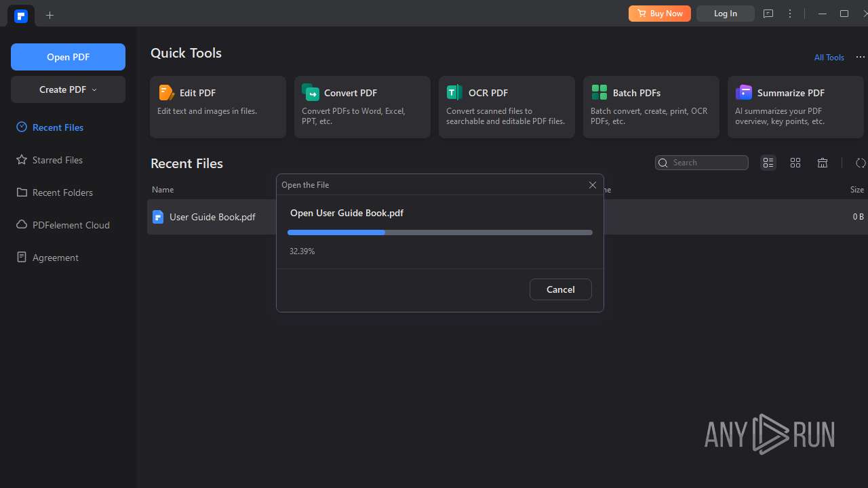Image resolution: width=868 pixels, height=488 pixels.
Task: Click the Size column header
Action: click(857, 190)
